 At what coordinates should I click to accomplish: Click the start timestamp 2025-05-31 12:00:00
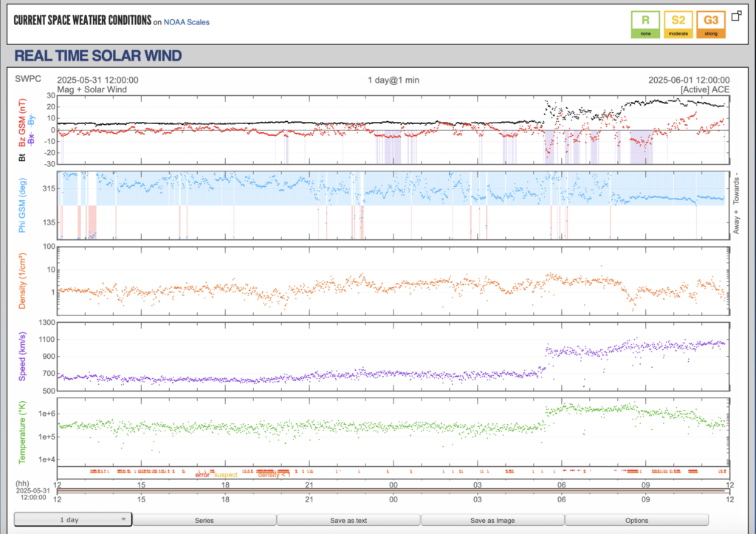(x=97, y=80)
